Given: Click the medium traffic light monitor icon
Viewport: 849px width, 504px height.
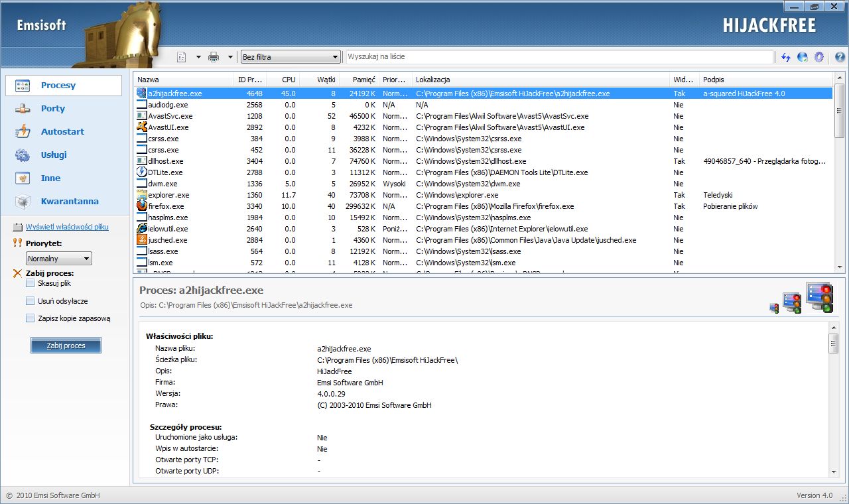Looking at the screenshot, I should [792, 302].
